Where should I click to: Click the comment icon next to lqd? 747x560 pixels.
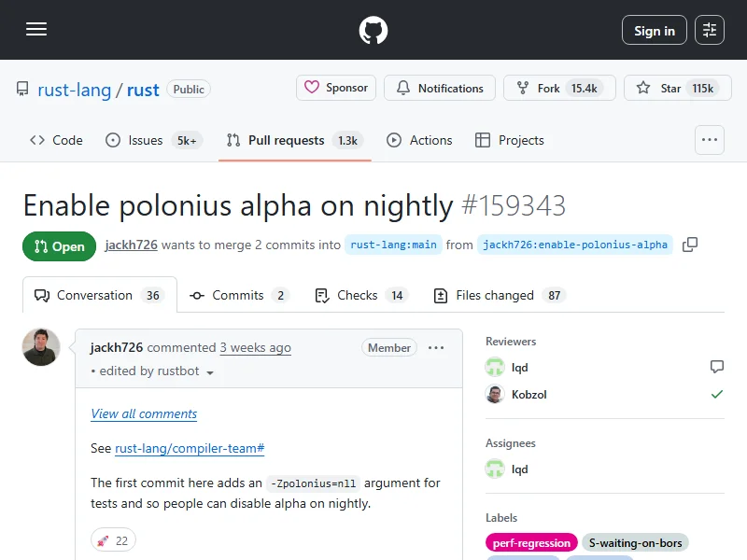[717, 367]
